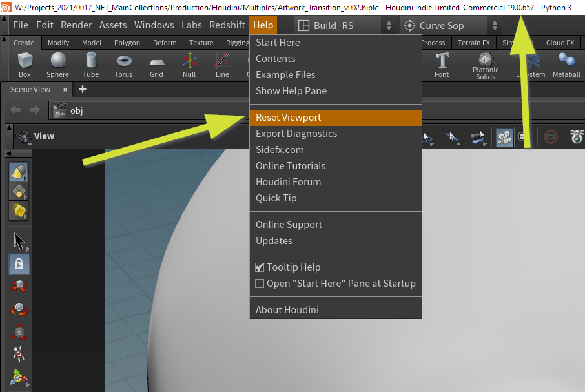Choose Reset Viewport from Help menu
The width and height of the screenshot is (585, 392).
(x=336, y=118)
